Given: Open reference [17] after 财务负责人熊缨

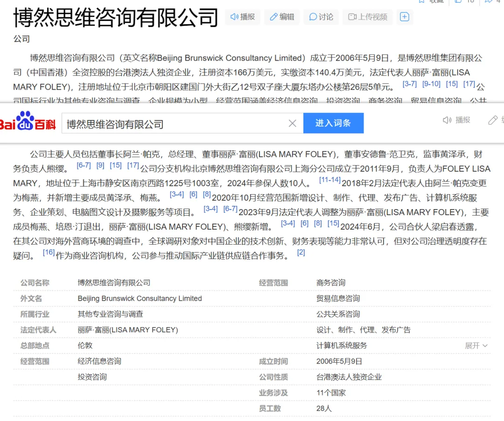Looking at the screenshot, I should (133, 166).
